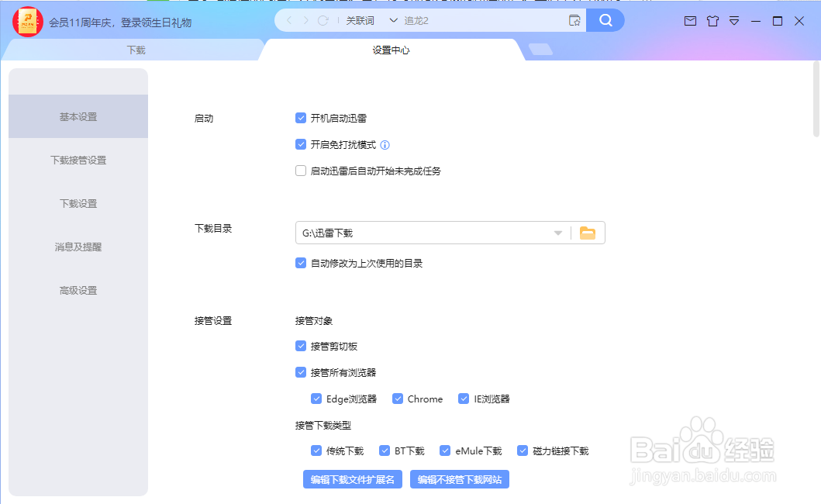Toggle 开启免打扰模式 checkbox
This screenshot has width=821, height=504.
pos(301,144)
